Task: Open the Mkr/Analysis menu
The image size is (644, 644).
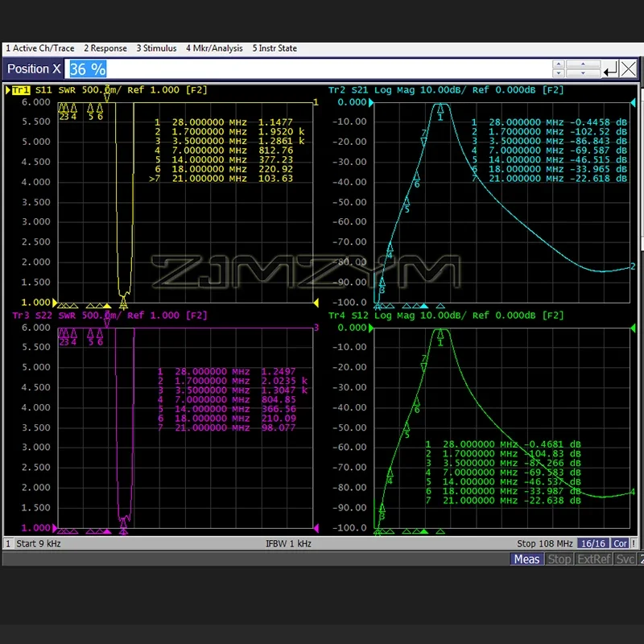Action: [214, 48]
